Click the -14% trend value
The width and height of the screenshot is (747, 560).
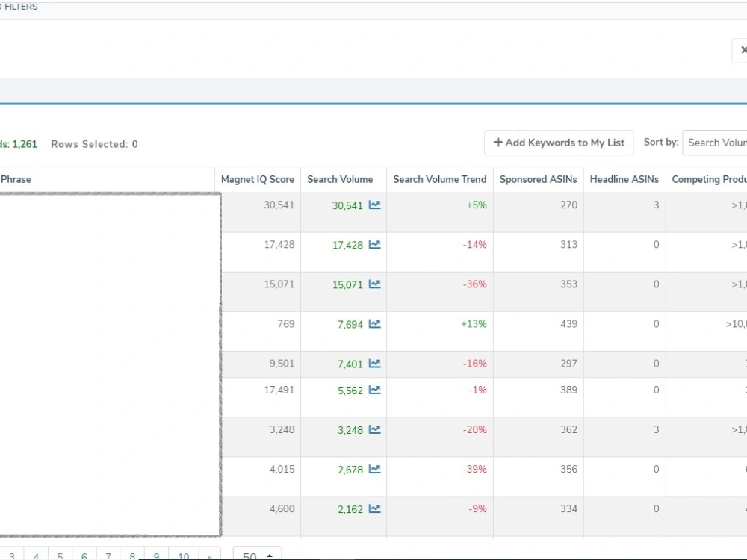coord(474,245)
